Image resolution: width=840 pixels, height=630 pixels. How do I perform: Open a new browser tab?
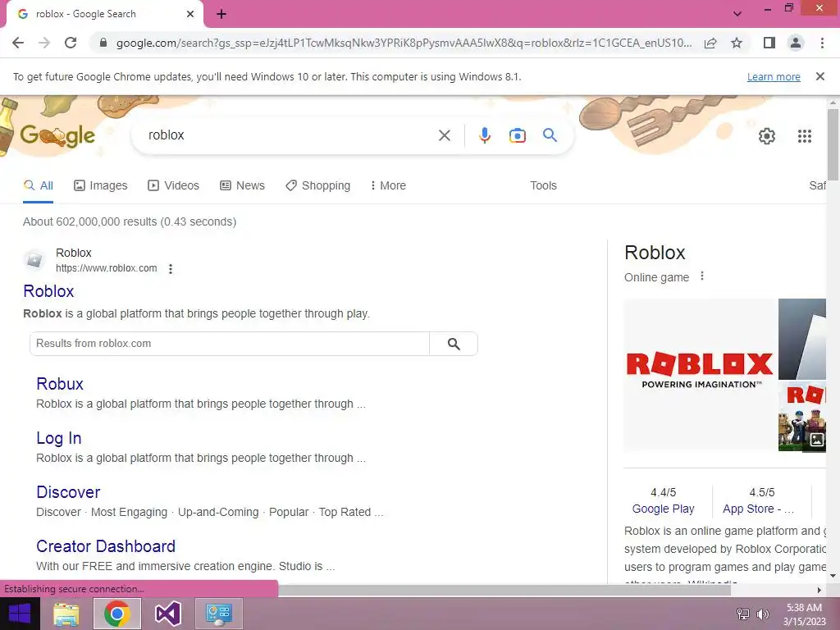pos(221,15)
